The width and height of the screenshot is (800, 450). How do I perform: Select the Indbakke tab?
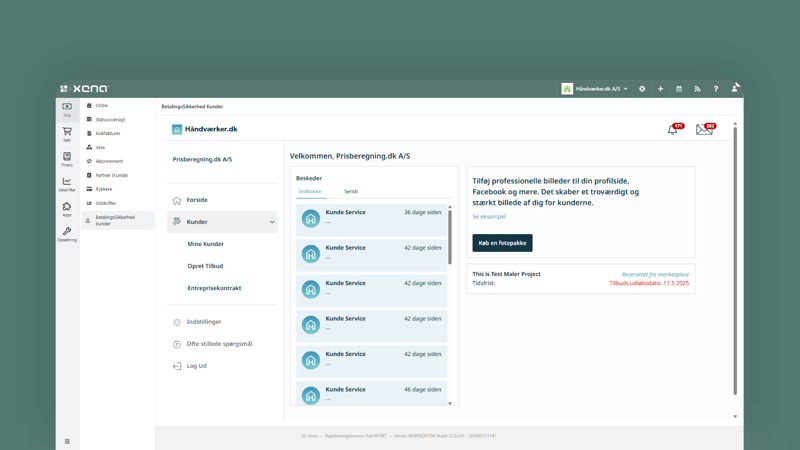pos(310,191)
